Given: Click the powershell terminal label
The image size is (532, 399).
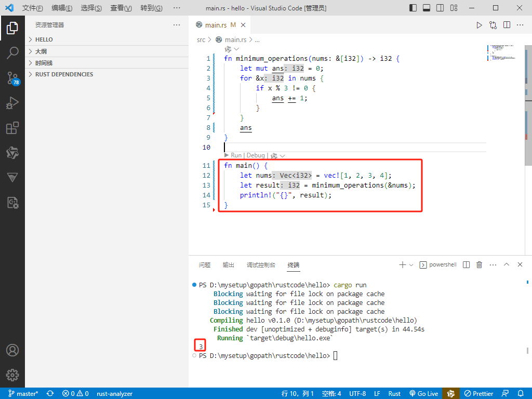Looking at the screenshot, I should (443, 264).
